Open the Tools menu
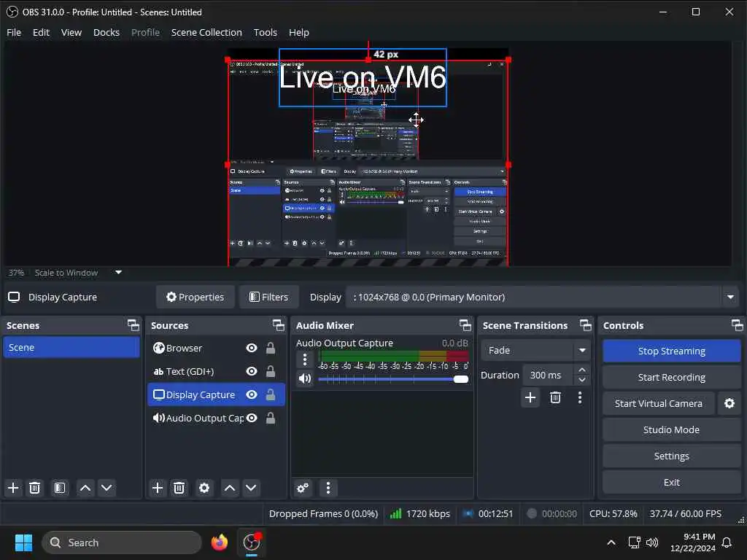Screen dimensions: 747x560 click(x=266, y=32)
